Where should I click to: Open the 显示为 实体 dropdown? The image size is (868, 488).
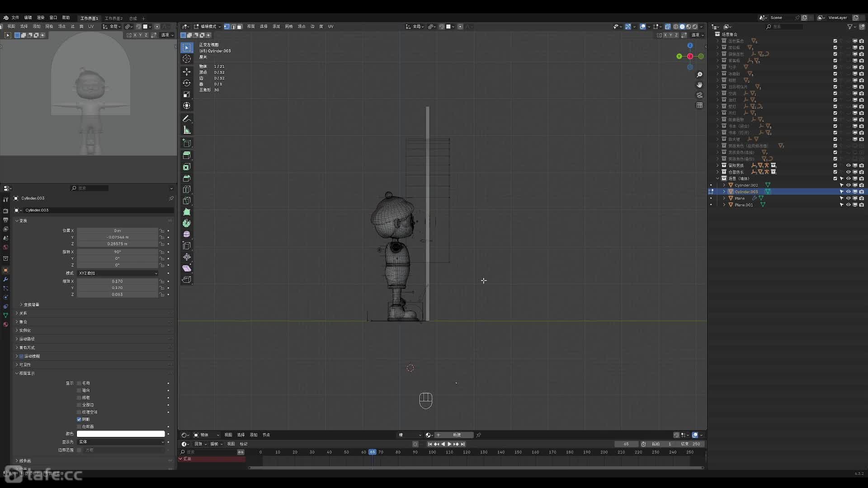point(120,442)
